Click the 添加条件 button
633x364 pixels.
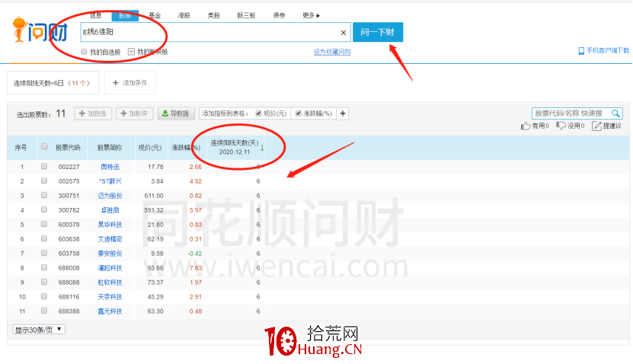tap(130, 83)
